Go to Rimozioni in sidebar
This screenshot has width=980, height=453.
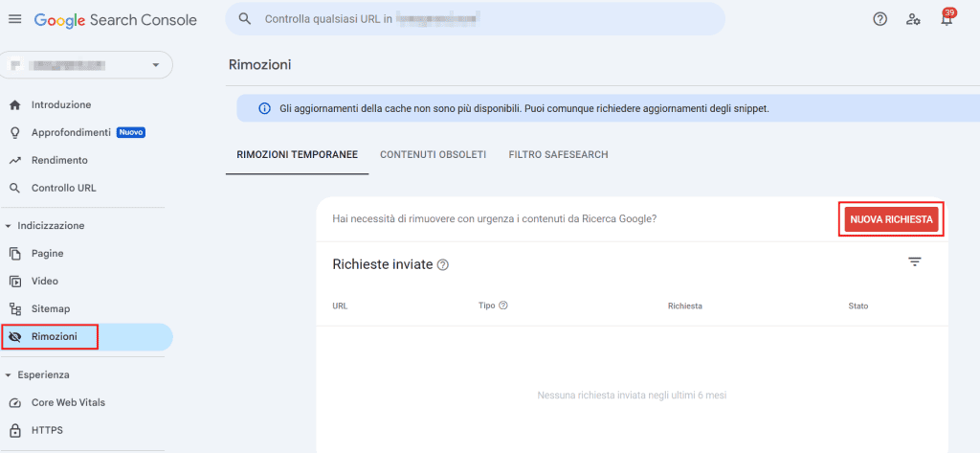pyautogui.click(x=54, y=336)
